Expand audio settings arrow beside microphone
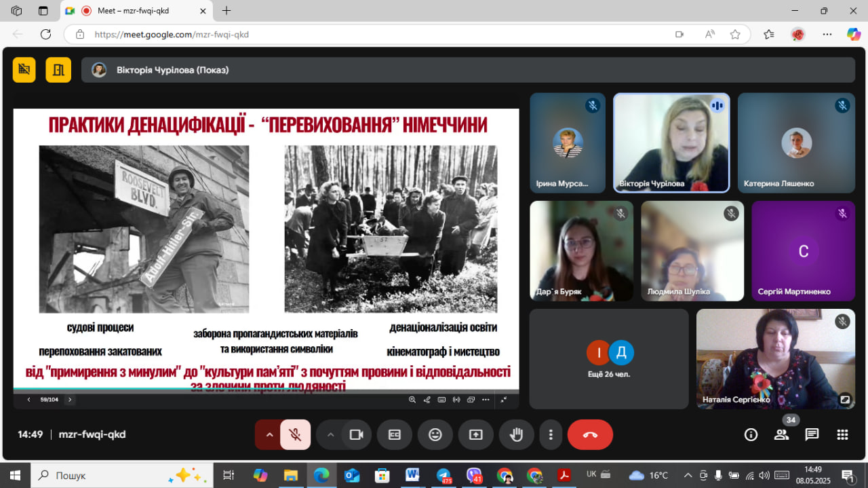Screen dimensions: 868x488 [x=269, y=434]
